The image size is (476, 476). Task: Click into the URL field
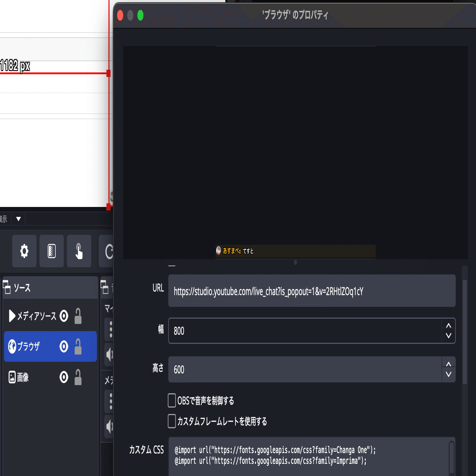click(312, 291)
